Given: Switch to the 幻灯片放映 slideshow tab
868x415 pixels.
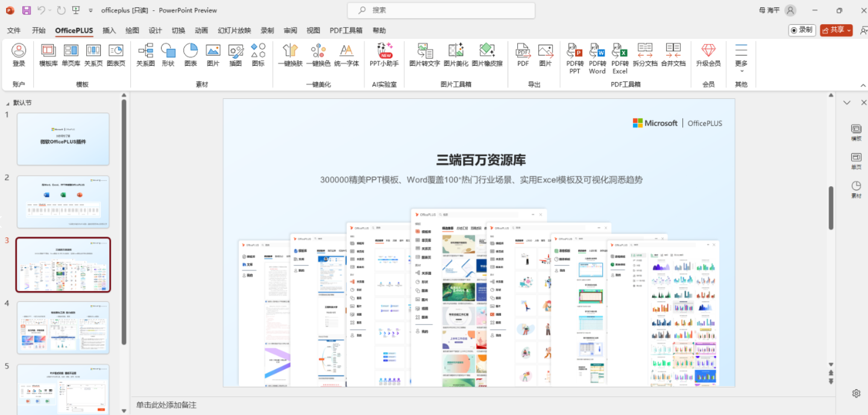Looking at the screenshot, I should 234,31.
